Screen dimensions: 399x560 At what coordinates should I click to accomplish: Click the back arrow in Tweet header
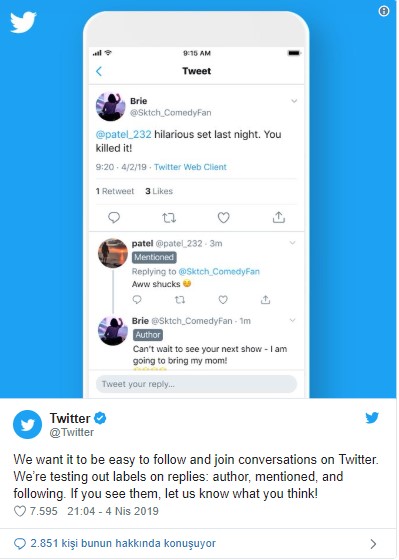click(x=99, y=71)
